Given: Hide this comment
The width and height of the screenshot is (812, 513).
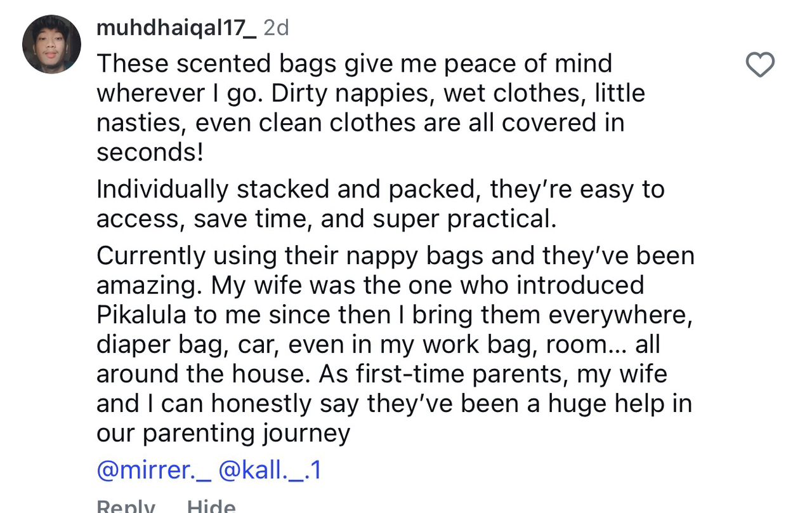Looking at the screenshot, I should [211, 506].
